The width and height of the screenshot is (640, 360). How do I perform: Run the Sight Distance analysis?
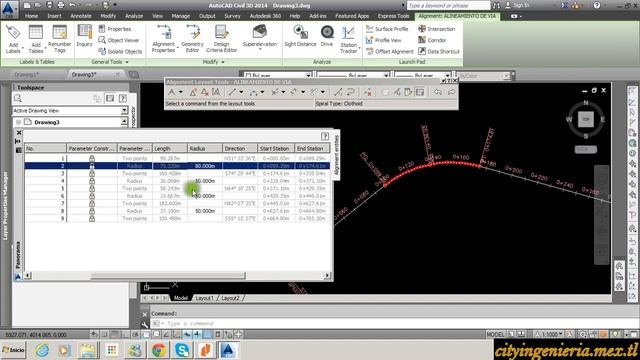[300, 36]
